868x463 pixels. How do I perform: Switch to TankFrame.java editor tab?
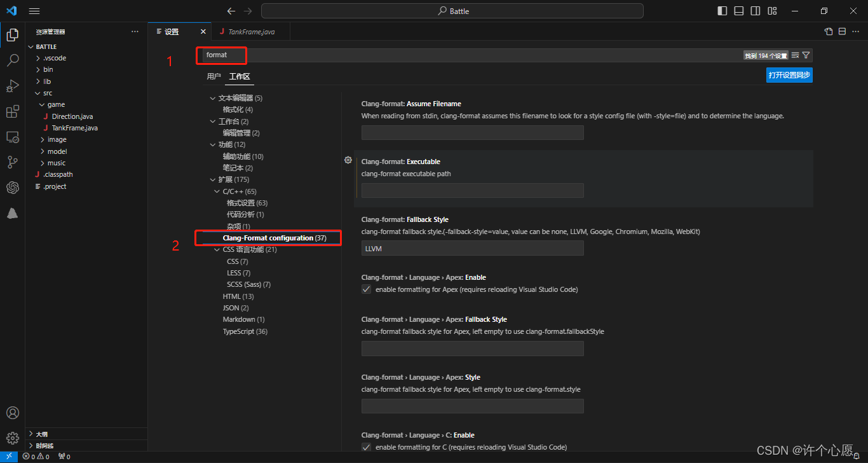pos(252,31)
